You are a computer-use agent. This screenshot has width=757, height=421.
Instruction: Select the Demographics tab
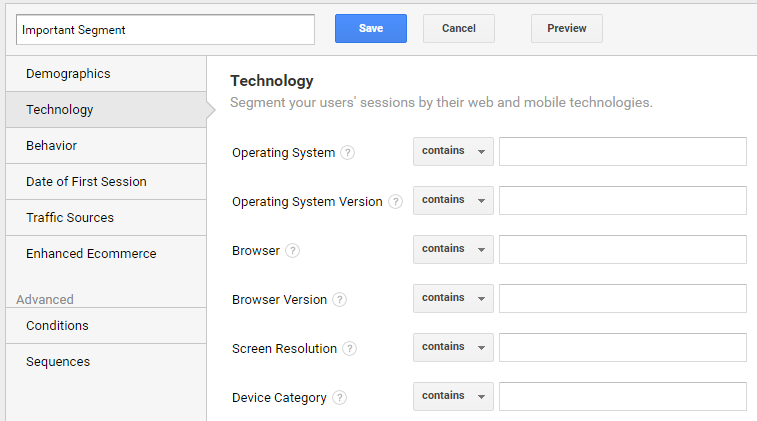tap(106, 73)
